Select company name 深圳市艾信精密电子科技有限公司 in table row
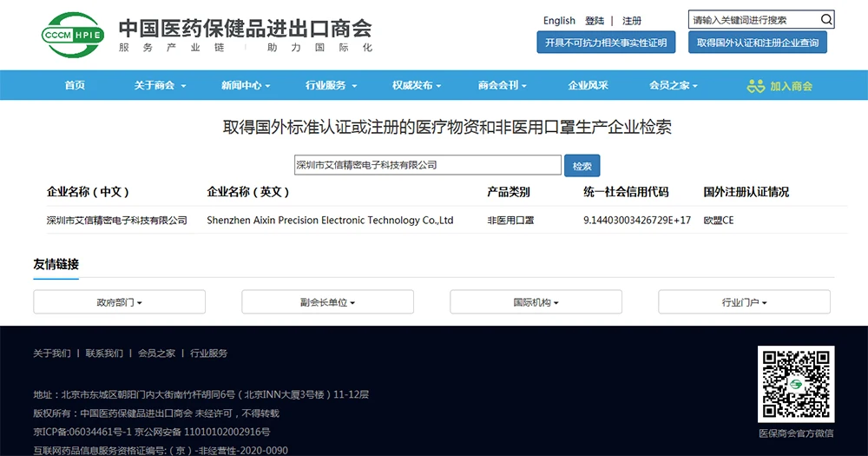 [117, 221]
